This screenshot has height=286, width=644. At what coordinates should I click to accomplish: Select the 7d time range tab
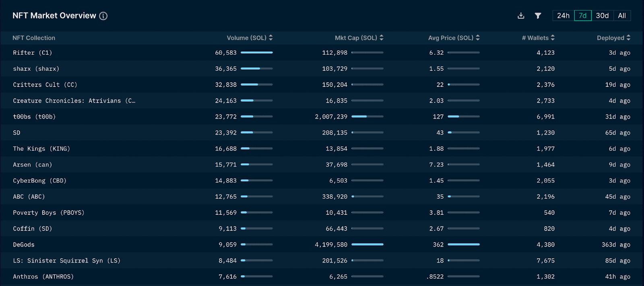click(x=582, y=16)
